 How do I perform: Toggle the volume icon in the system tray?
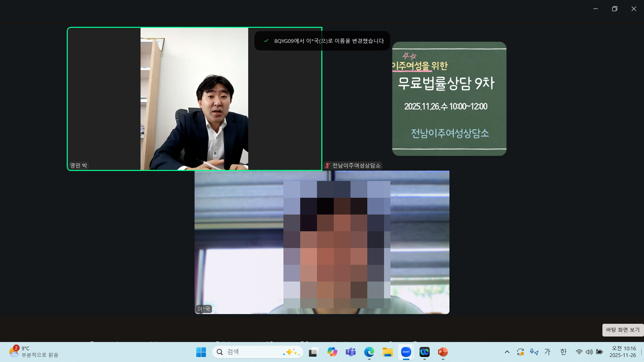(x=589, y=352)
